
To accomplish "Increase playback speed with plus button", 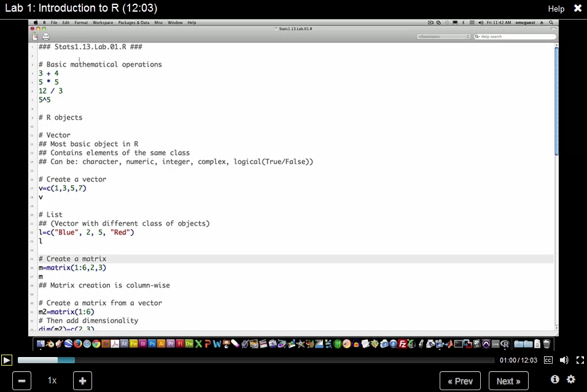I will [x=82, y=381].
